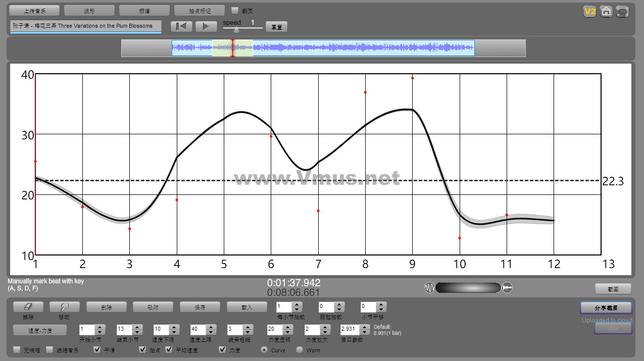The height and width of the screenshot is (361, 644).
Task: Open the 波形 waveform view
Action: coord(89,11)
